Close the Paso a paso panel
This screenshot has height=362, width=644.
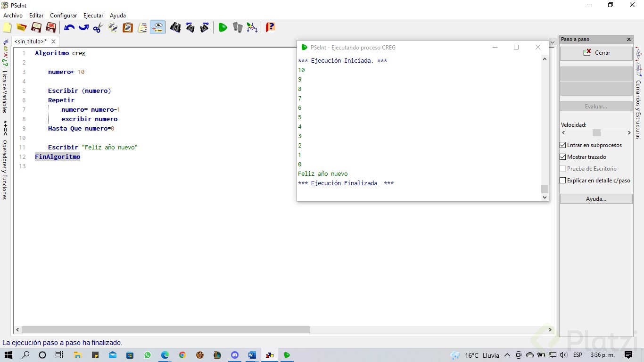click(x=628, y=40)
